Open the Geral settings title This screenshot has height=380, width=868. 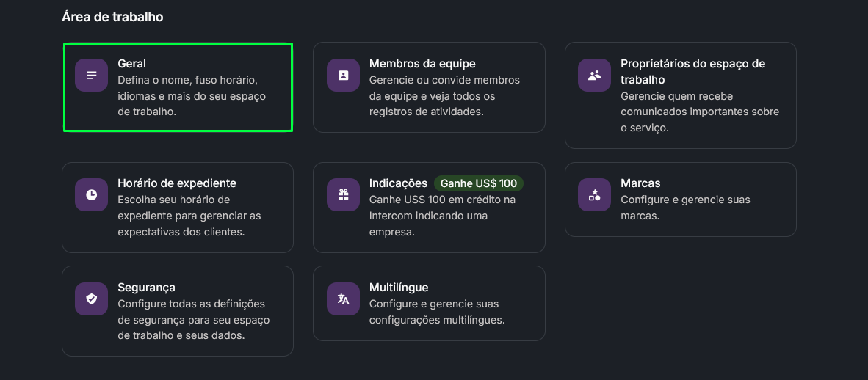click(x=131, y=64)
